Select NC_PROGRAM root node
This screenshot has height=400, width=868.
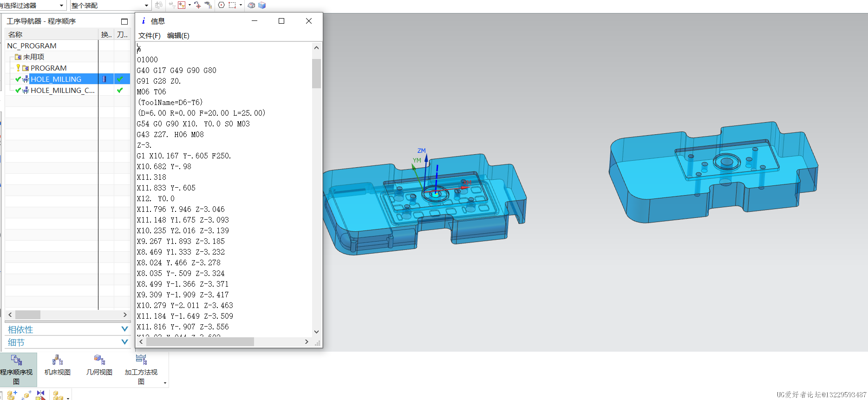pos(32,46)
